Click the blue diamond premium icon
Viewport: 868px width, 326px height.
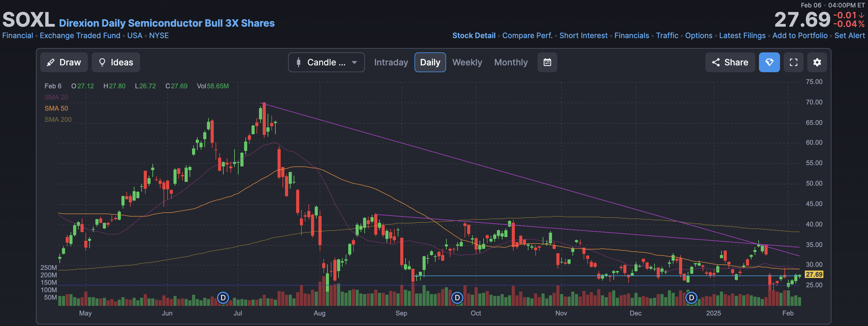tap(769, 62)
